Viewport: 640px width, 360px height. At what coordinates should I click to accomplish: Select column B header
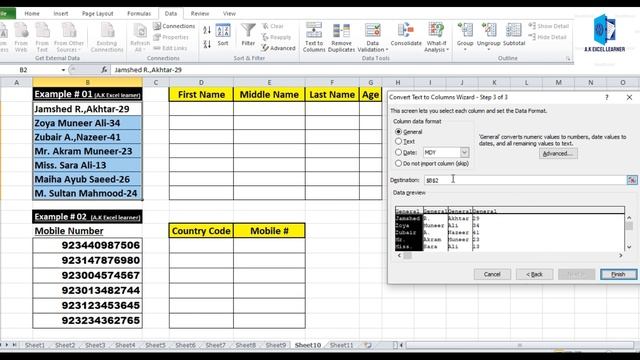click(x=87, y=82)
